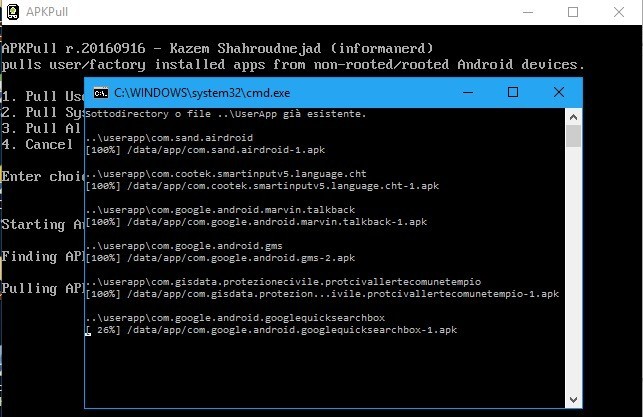
Task: Click the 26% googlequicksearchbox progress line
Action: click(x=272, y=330)
